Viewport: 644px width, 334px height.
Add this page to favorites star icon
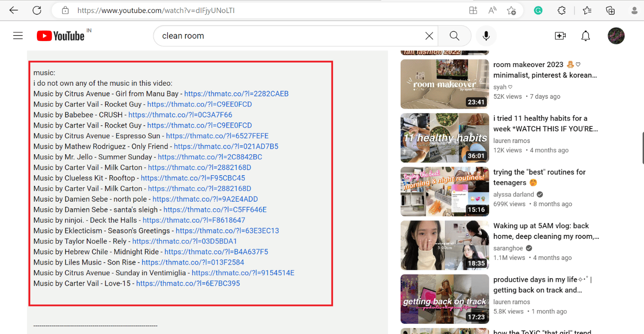(x=511, y=10)
